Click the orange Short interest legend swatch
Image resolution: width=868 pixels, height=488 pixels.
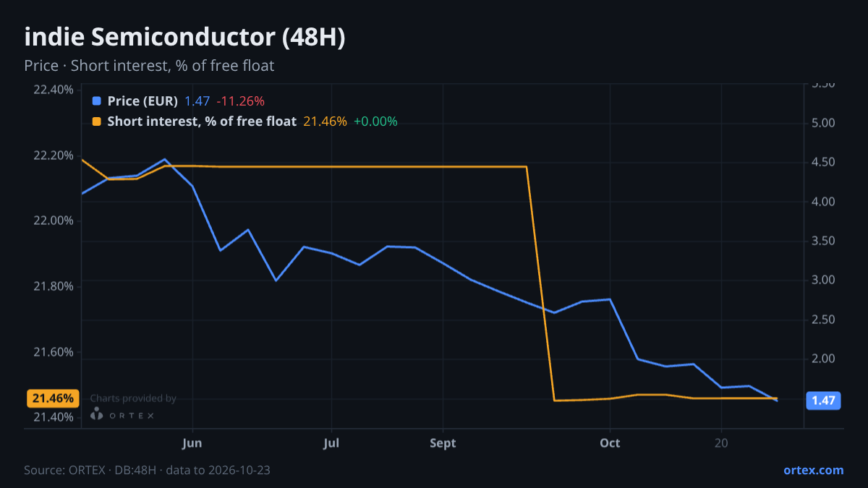[98, 121]
